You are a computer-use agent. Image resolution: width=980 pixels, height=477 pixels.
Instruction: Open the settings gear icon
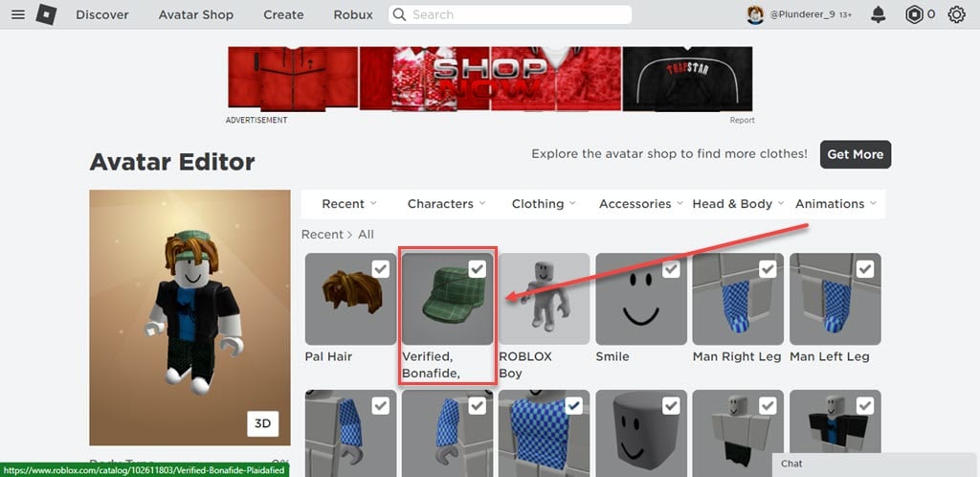tap(956, 14)
